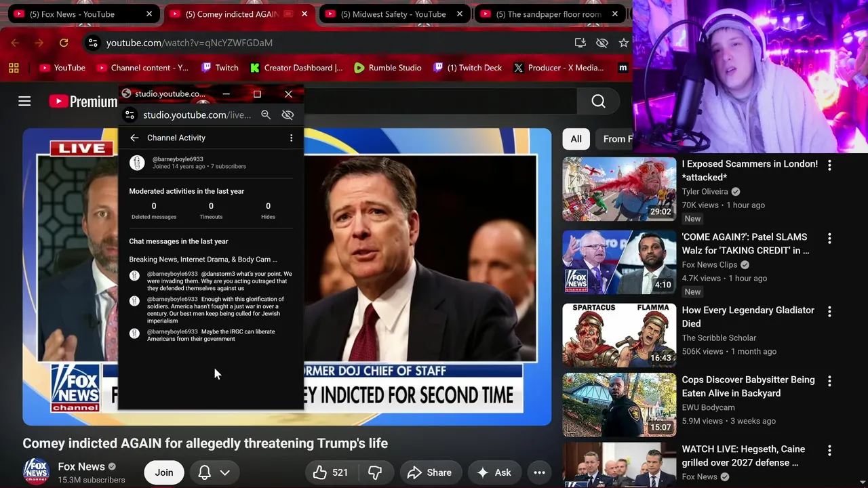Open the Twitch bookmark

click(x=220, y=68)
